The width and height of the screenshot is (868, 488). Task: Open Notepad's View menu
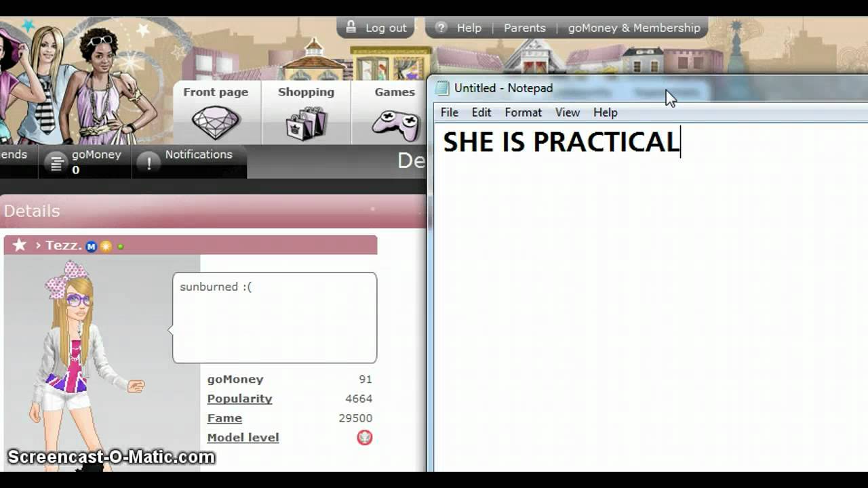[568, 113]
